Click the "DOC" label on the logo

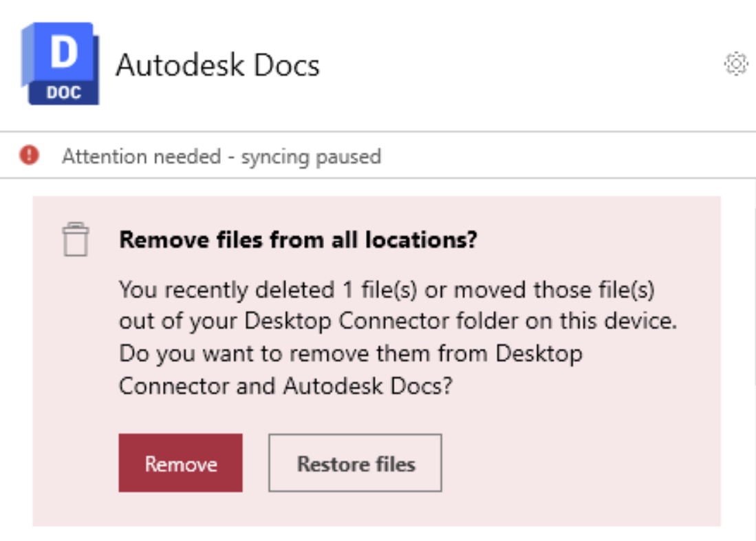point(63,92)
